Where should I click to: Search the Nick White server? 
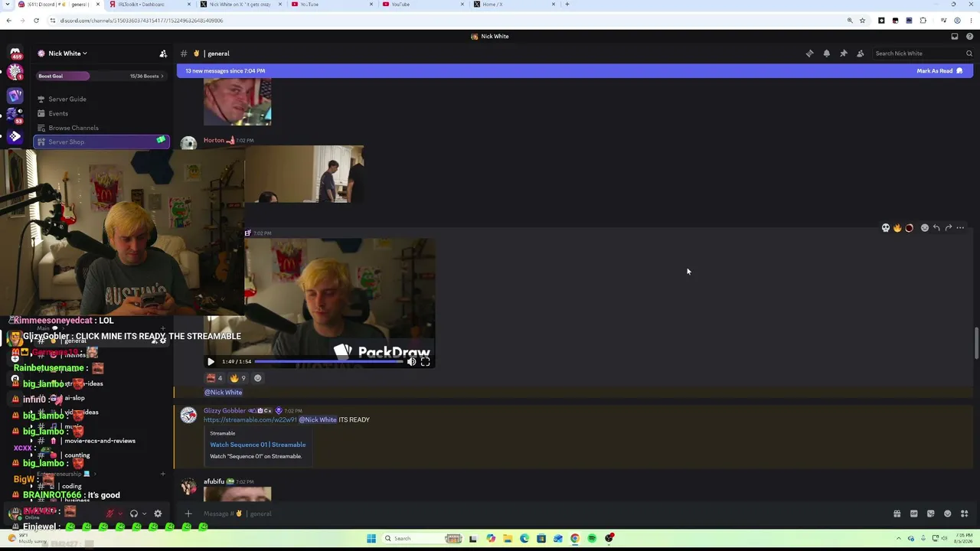(923, 54)
